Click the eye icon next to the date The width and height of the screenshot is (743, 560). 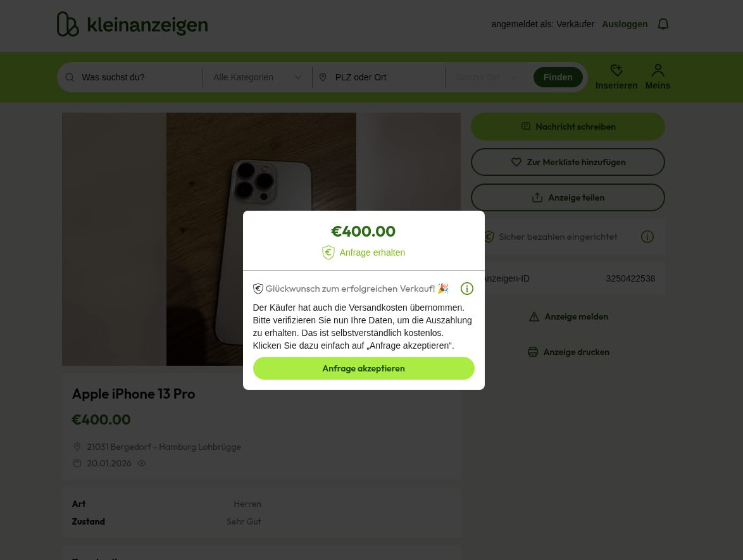pos(142,463)
